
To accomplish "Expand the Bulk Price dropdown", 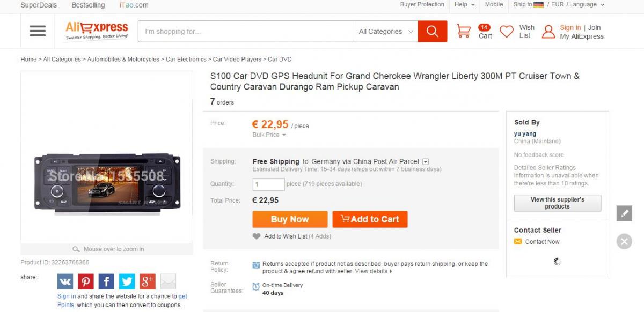I will click(269, 135).
